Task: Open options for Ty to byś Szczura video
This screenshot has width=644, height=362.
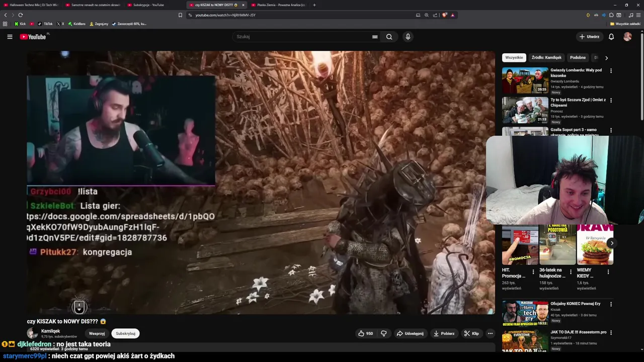Action: point(611,101)
